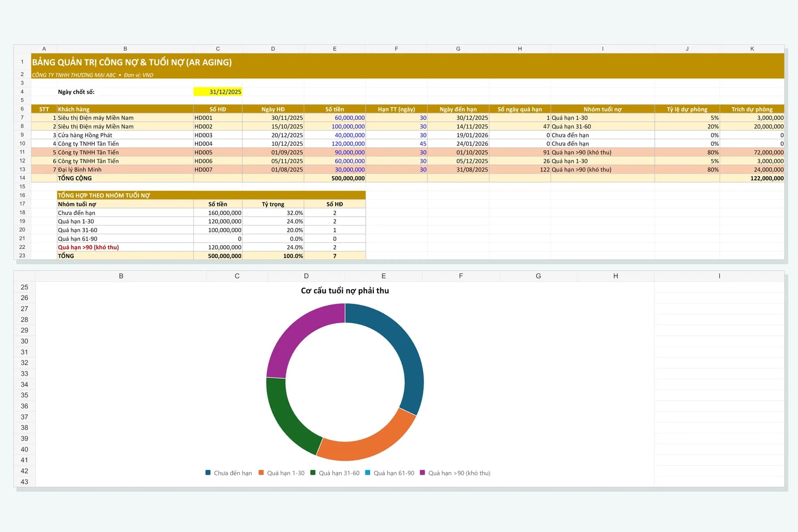Image resolution: width=798 pixels, height=532 pixels.
Task: Select the 'TỔNG HỢP THEO NHÓM TUỔI NỢ' header cell
Action: [x=211, y=195]
